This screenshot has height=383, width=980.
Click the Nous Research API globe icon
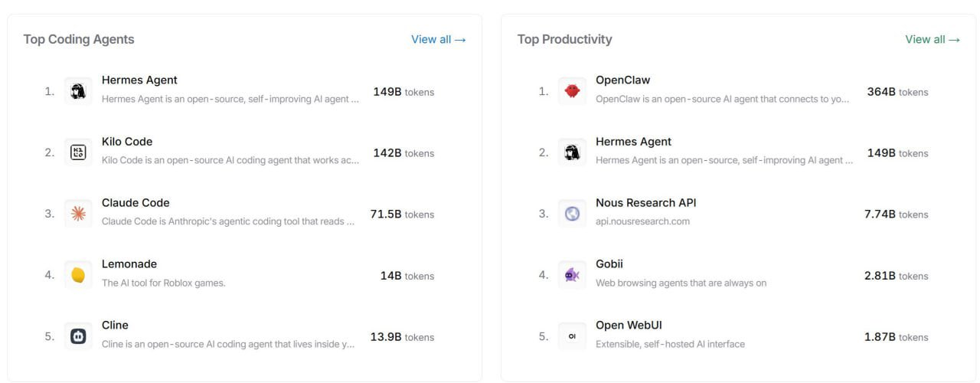572,214
